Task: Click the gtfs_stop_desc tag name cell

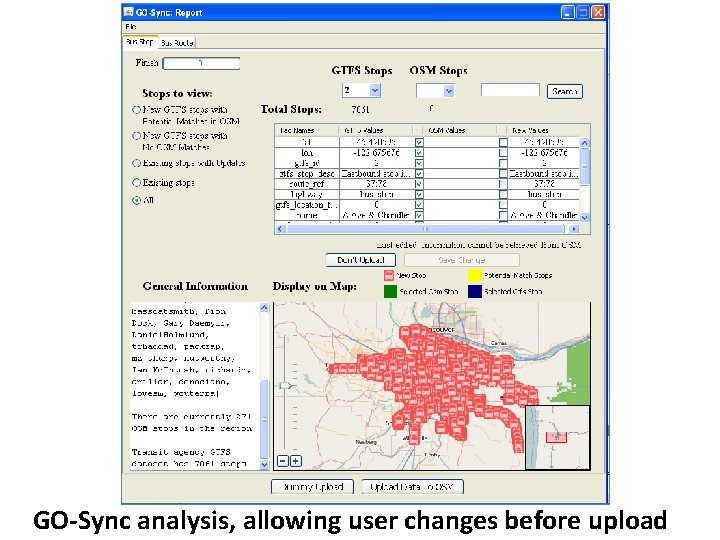Action: [307, 174]
